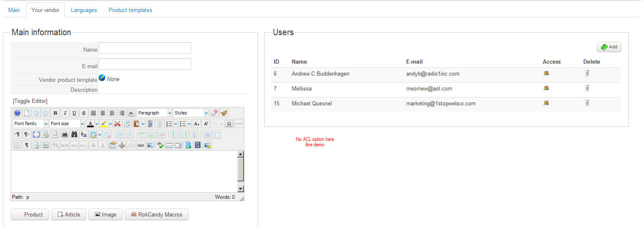Click Access icon for Michael Quesnel

tap(546, 103)
